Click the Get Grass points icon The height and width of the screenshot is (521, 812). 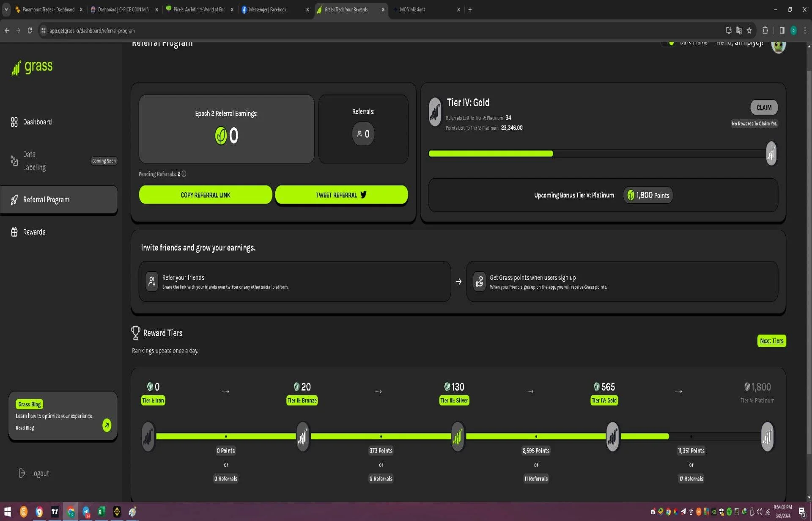479,281
